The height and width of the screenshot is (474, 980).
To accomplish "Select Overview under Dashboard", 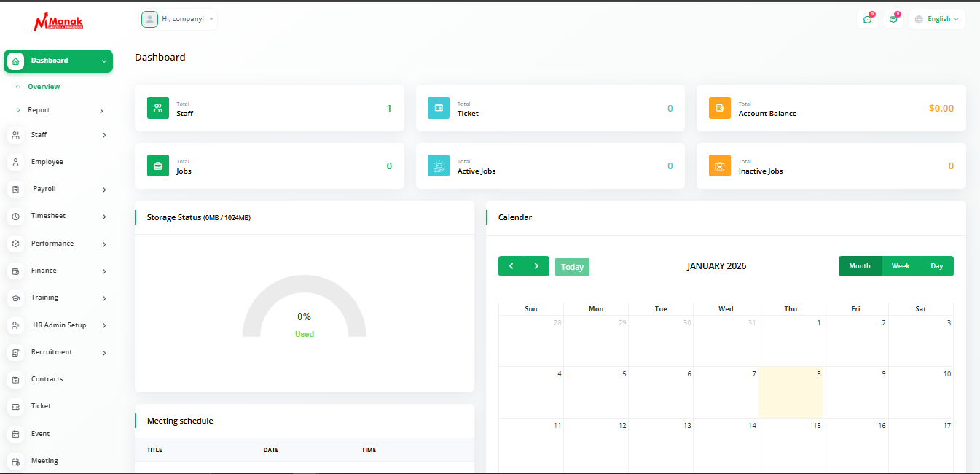I will click(44, 87).
